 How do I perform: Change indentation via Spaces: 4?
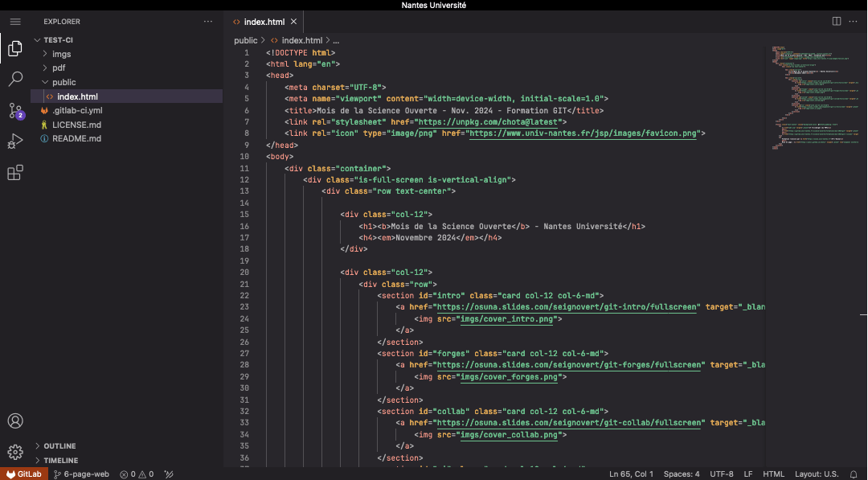pos(682,474)
